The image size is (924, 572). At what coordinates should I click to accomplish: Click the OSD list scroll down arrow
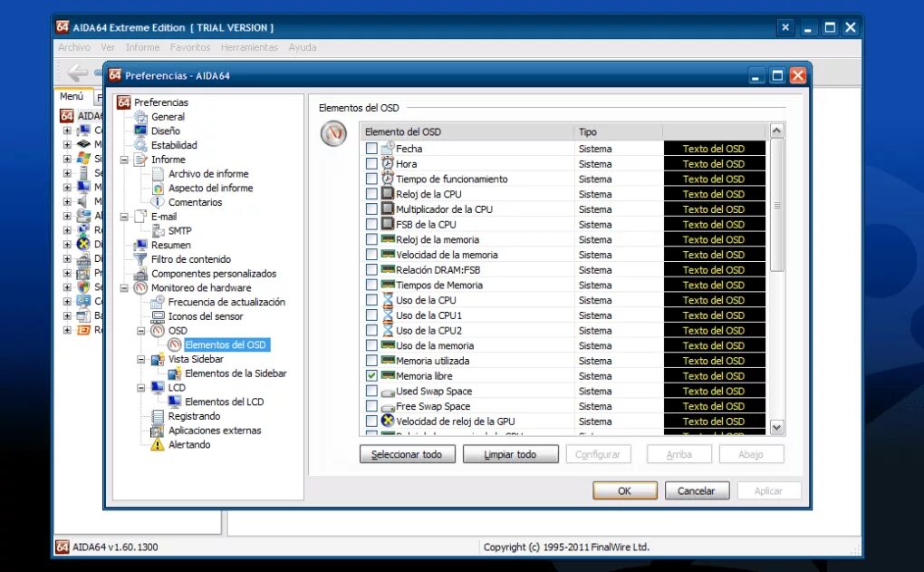coord(777,428)
